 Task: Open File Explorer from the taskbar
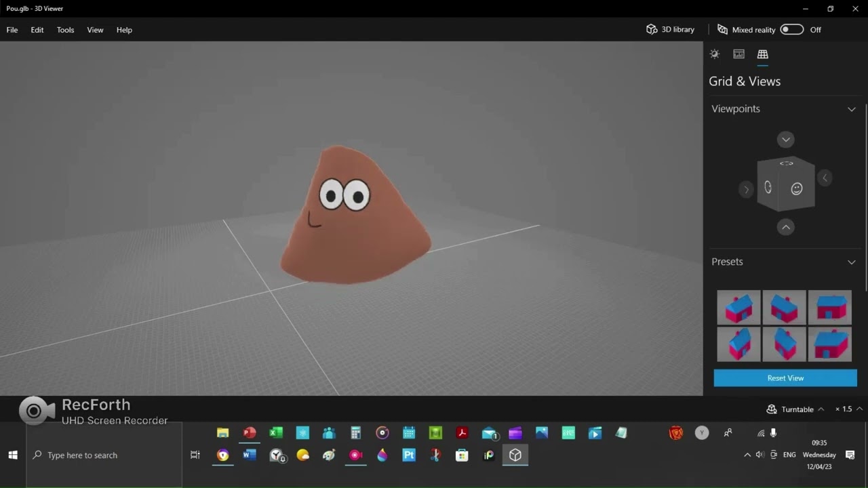(x=222, y=433)
